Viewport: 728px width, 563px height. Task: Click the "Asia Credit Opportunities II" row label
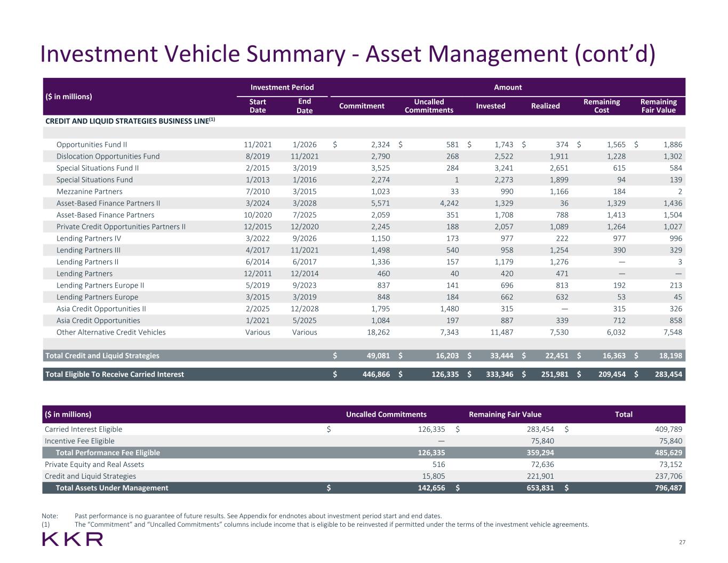pos(101,309)
